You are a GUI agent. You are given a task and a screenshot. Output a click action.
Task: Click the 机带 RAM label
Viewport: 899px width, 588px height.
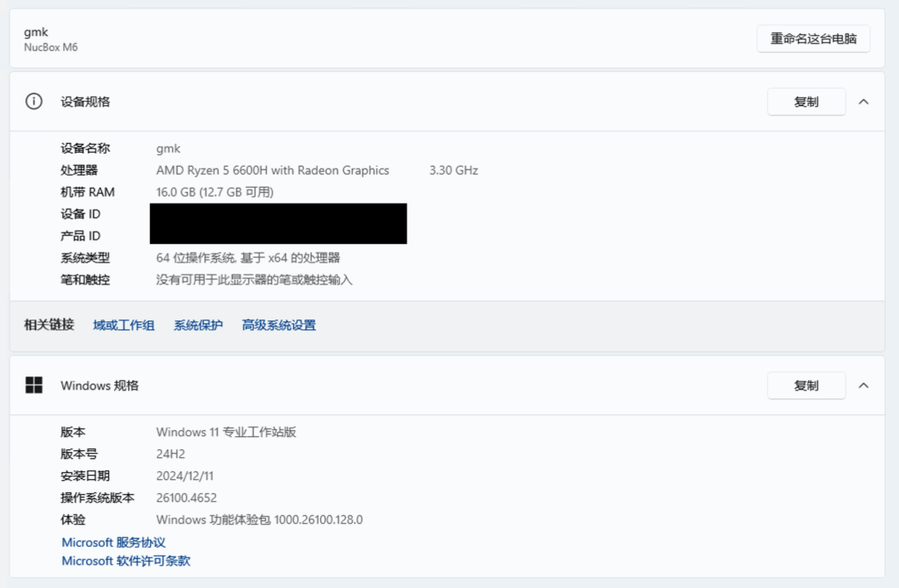pos(88,192)
